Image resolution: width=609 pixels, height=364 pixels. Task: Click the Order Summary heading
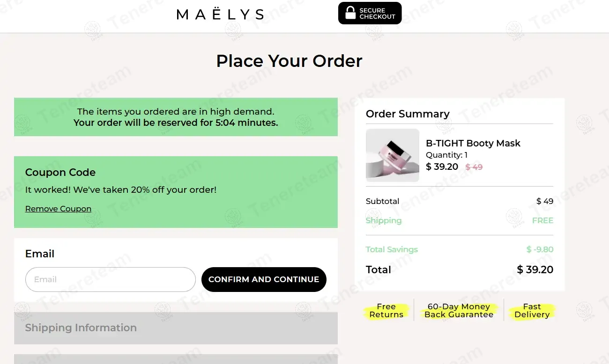pos(407,114)
